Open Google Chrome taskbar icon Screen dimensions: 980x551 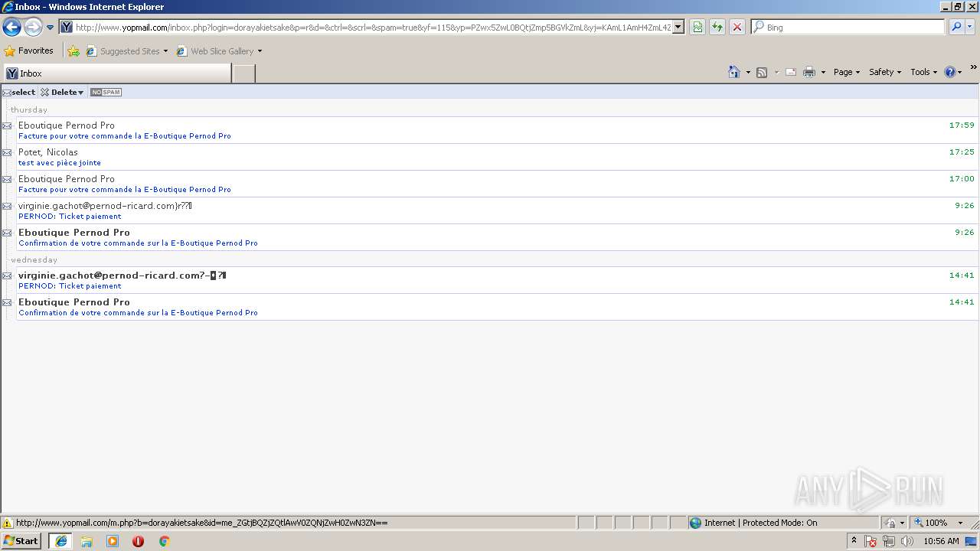click(x=164, y=541)
